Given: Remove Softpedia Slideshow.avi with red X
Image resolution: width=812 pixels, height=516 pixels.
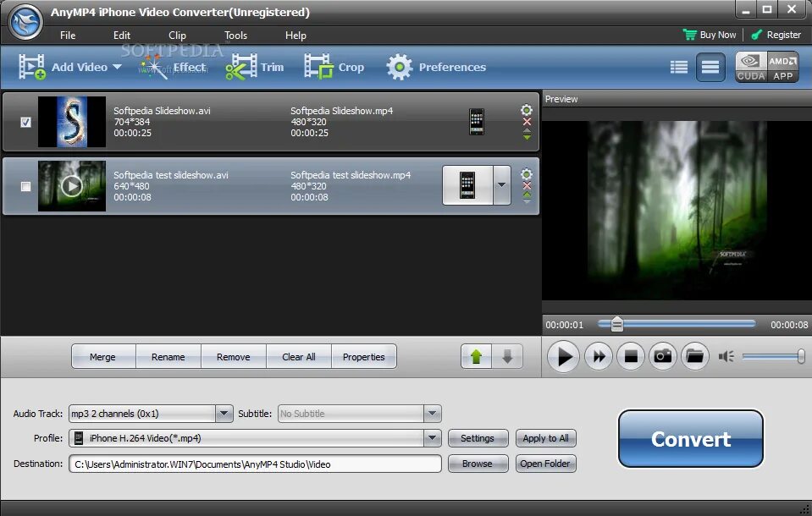Looking at the screenshot, I should point(527,122).
